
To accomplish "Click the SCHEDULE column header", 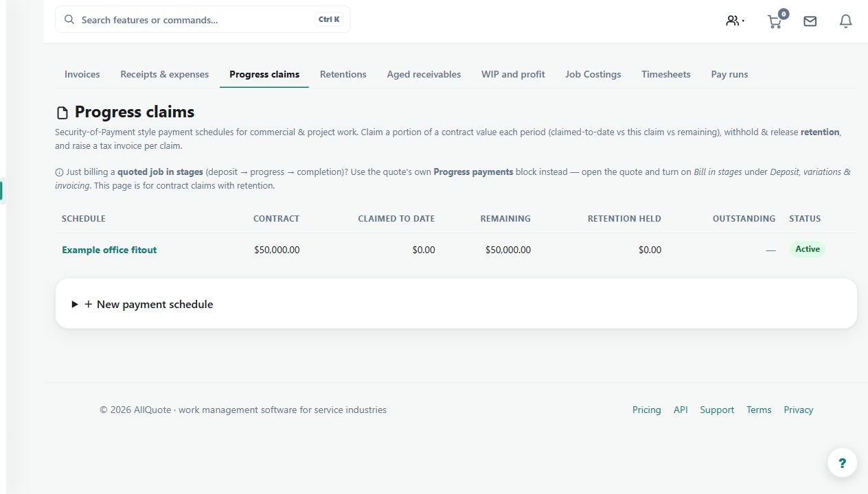I will tap(84, 219).
